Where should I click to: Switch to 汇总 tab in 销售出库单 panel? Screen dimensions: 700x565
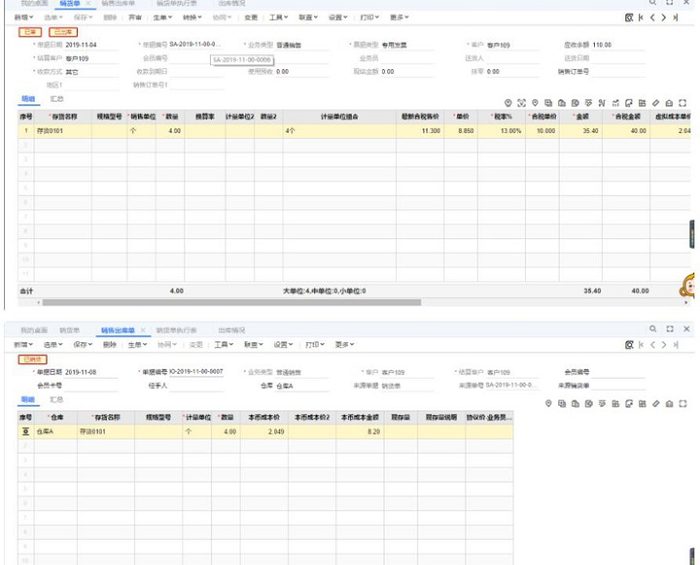pyautogui.click(x=56, y=399)
